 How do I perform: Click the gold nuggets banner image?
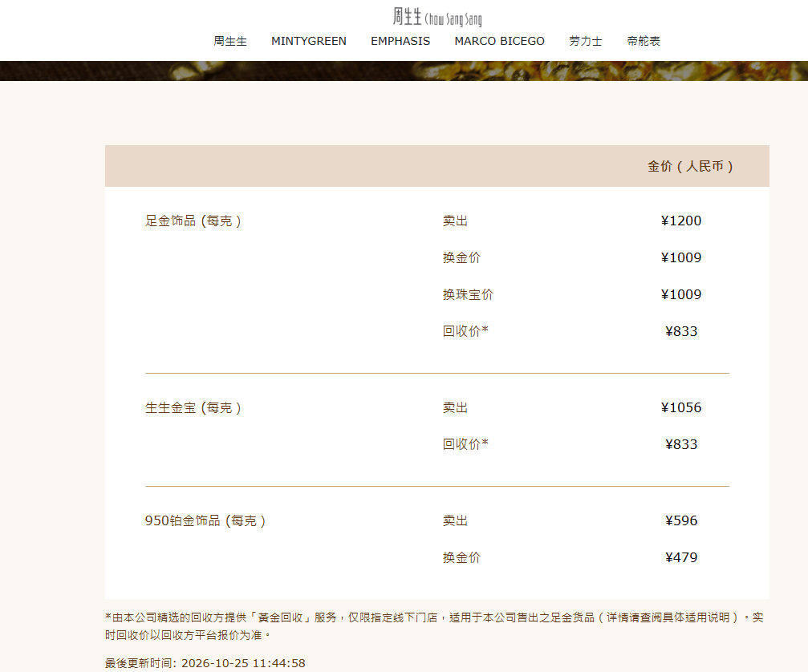coord(404,71)
